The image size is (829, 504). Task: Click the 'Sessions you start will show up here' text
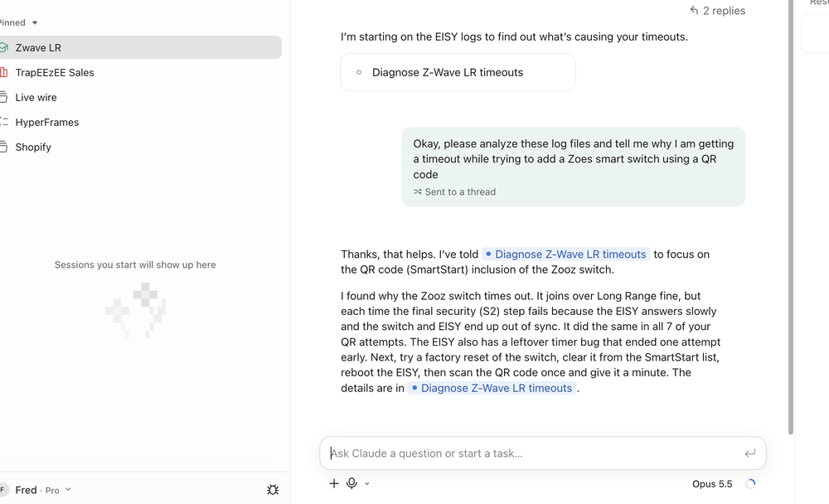(x=135, y=265)
